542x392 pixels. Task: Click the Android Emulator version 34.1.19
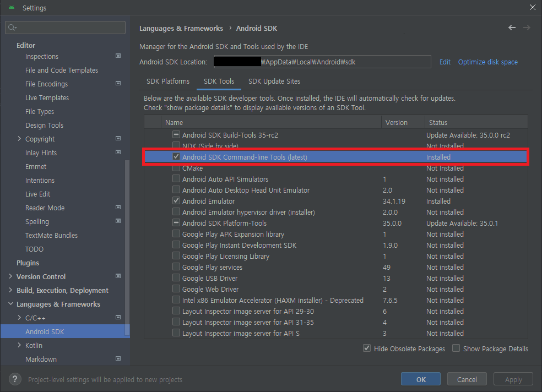click(394, 201)
